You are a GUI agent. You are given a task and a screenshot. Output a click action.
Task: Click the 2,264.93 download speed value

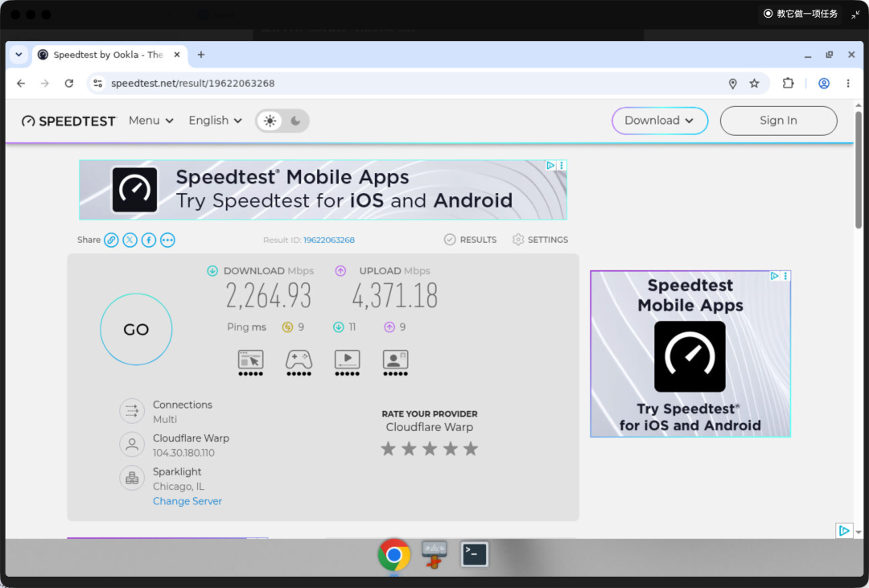coord(268,296)
